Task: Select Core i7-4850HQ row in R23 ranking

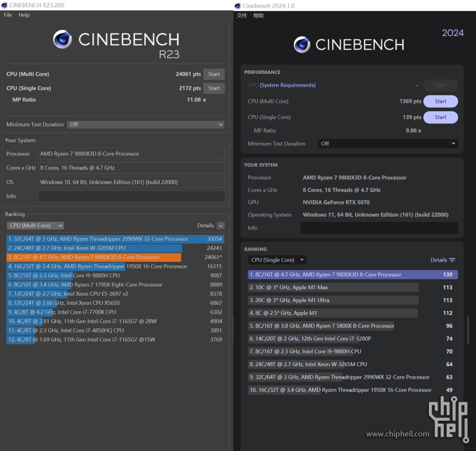Action: [x=116, y=330]
